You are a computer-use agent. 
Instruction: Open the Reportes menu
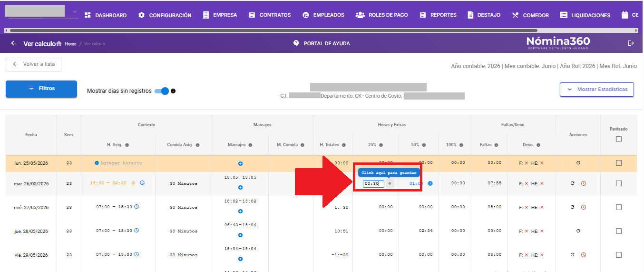(438, 15)
